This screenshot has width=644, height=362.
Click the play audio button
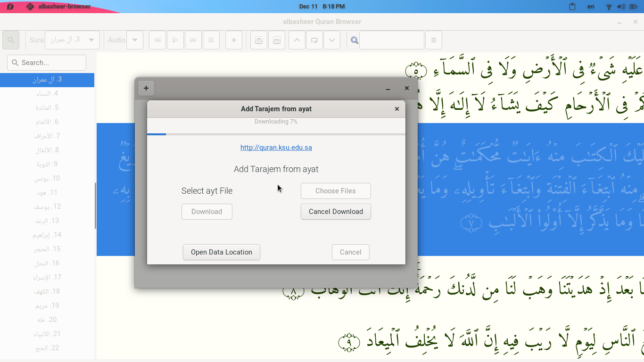[175, 40]
